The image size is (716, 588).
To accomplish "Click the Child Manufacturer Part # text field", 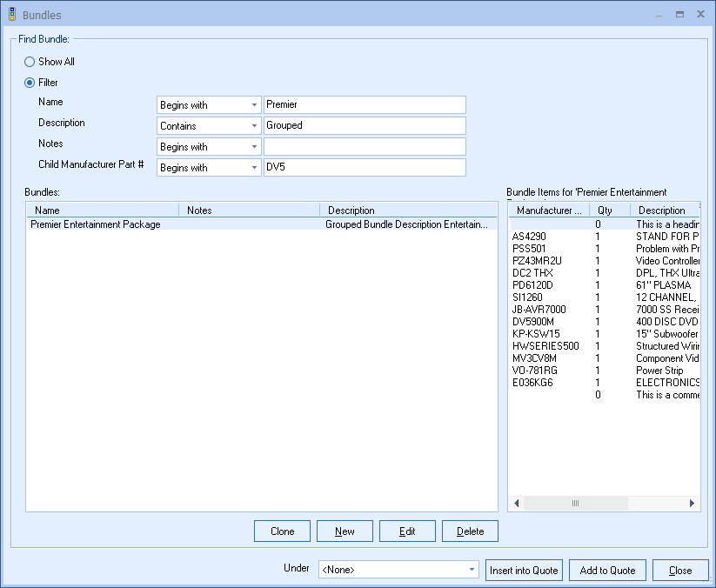I will (364, 168).
